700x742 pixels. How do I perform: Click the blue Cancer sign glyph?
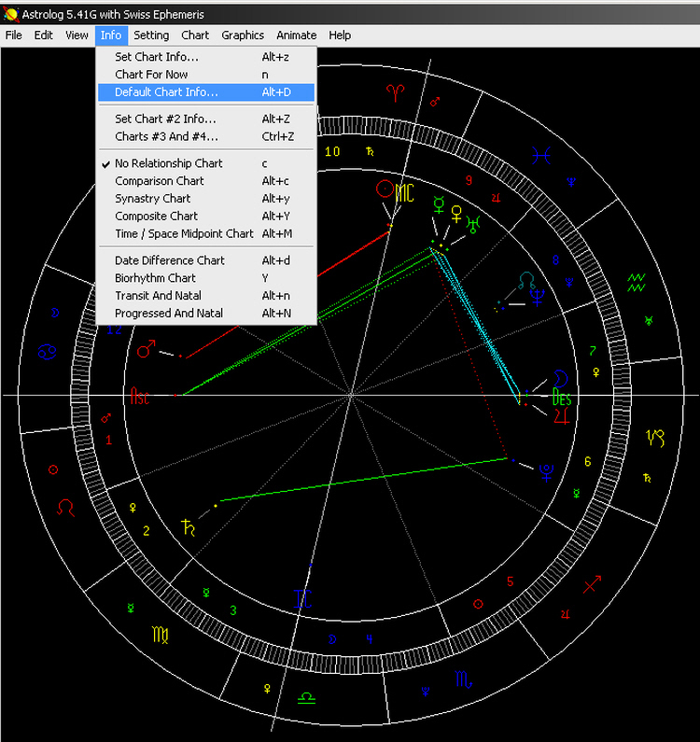(47, 353)
